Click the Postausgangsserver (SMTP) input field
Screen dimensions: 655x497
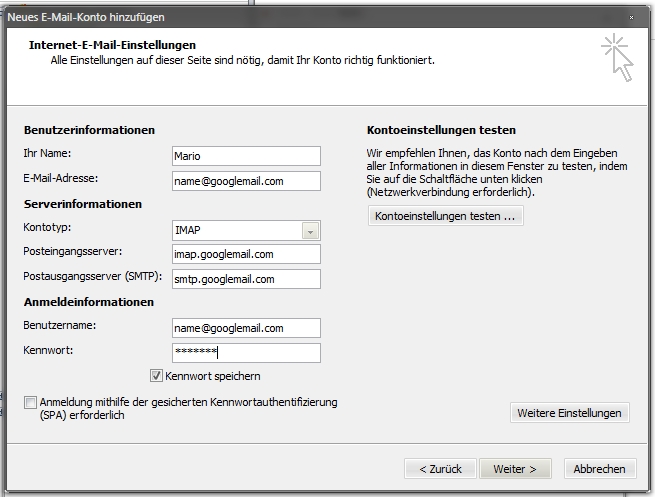[x=246, y=279]
